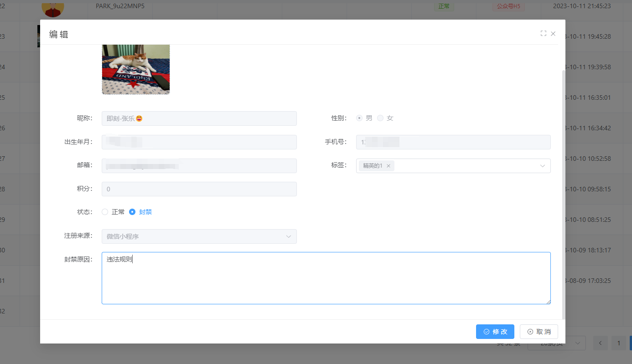Click the 积分 field
The height and width of the screenshot is (364, 632).
pos(199,189)
